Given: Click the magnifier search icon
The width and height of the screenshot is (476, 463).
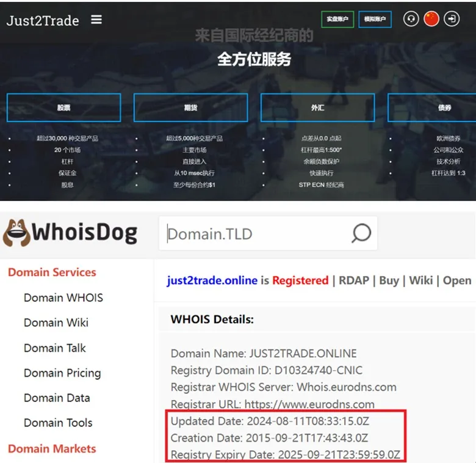Looking at the screenshot, I should point(361,233).
